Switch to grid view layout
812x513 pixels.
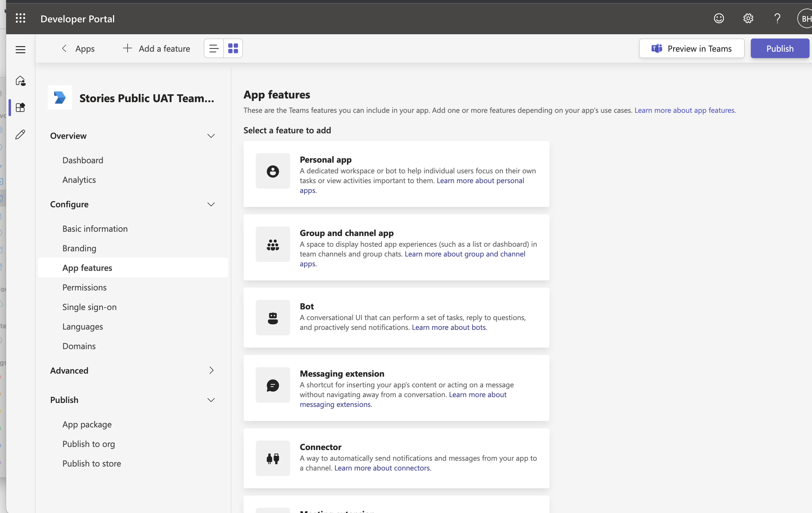pos(233,49)
